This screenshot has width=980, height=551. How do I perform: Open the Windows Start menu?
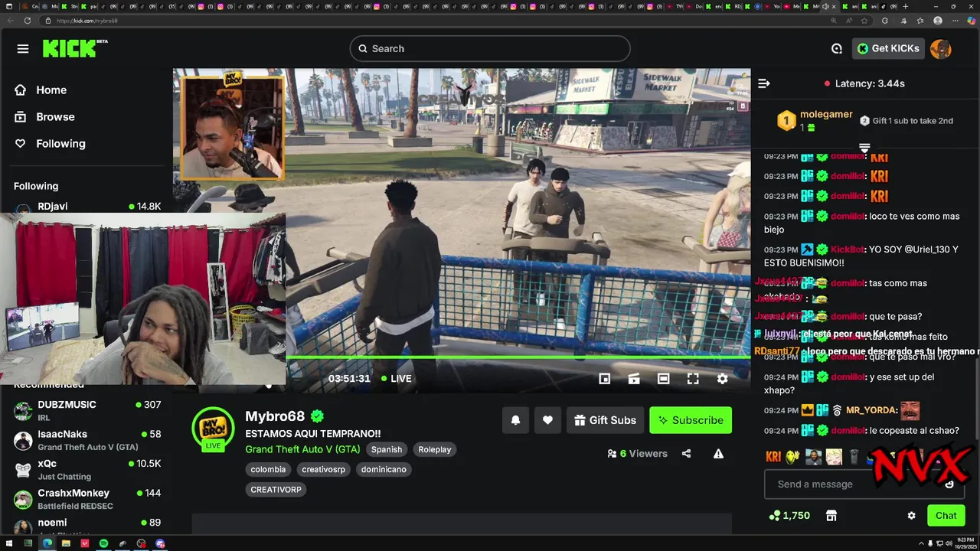click(10, 543)
